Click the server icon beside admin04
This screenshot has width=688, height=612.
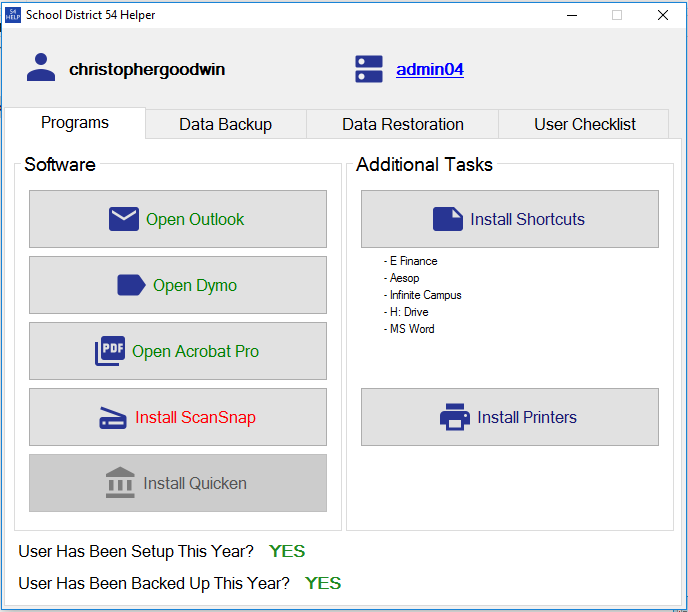coord(369,69)
